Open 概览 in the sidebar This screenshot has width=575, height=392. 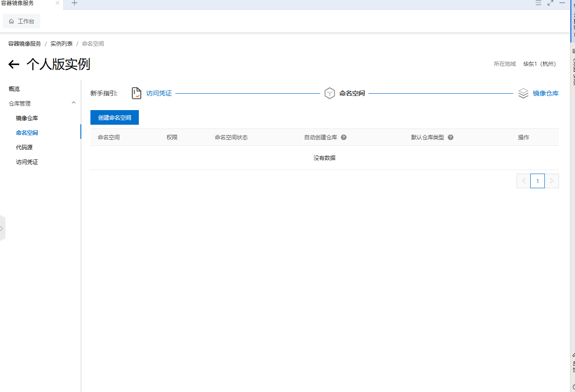[14, 89]
